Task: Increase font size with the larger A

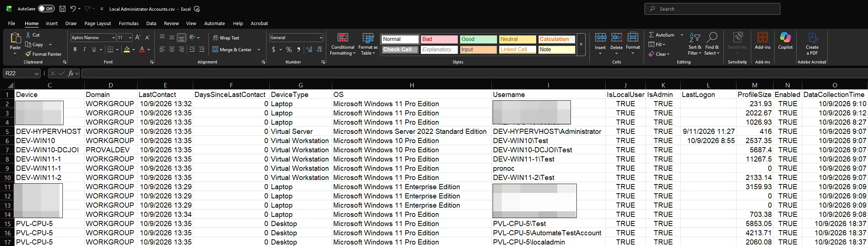Action: click(138, 38)
